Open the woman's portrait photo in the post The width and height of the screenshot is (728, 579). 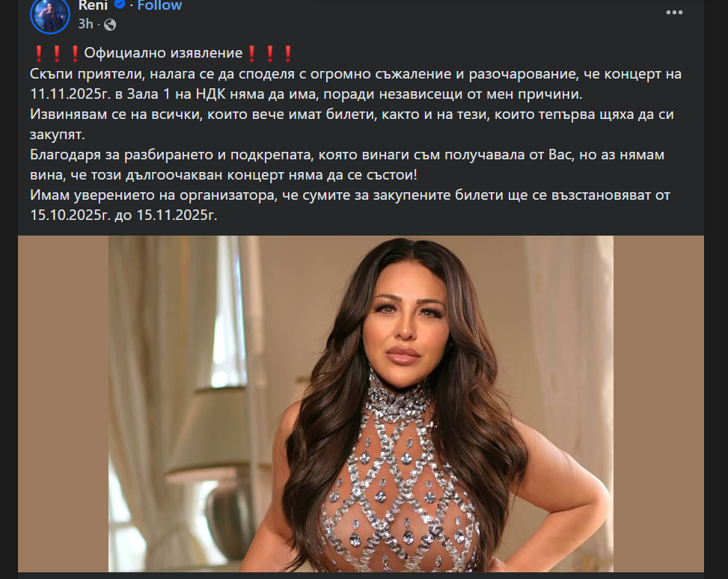[361, 403]
